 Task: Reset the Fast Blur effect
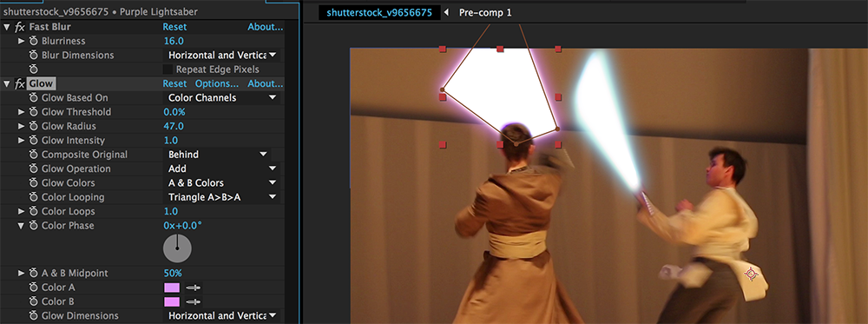point(174,27)
